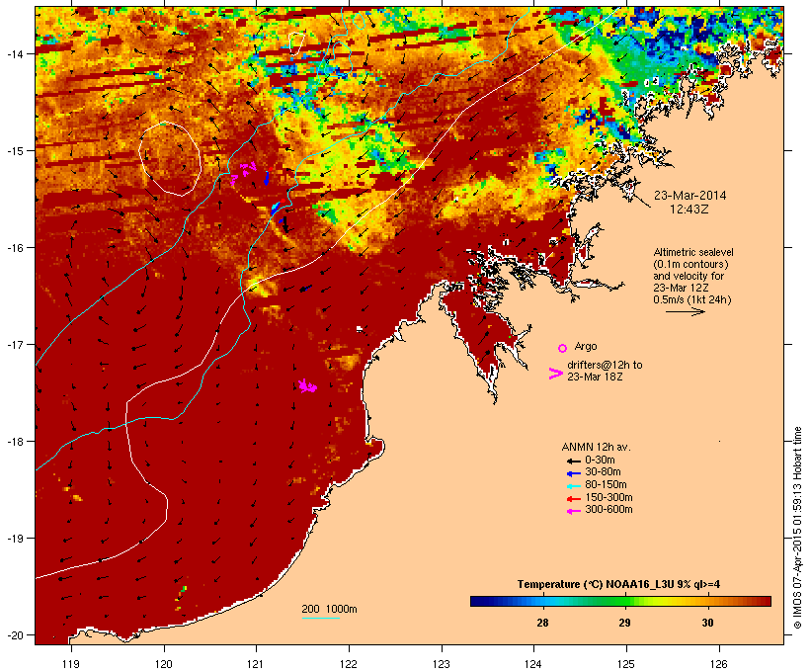Click the latitude axis label -17
The height and width of the screenshot is (672, 810).
coord(15,344)
